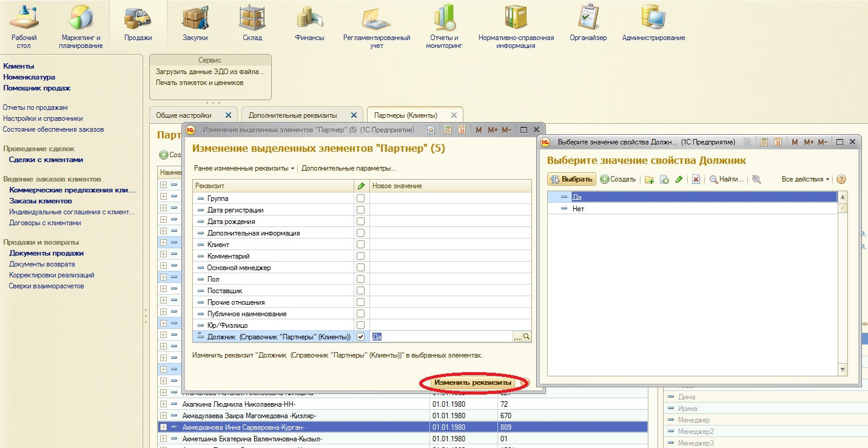Click the Выбрать button

[x=571, y=179]
